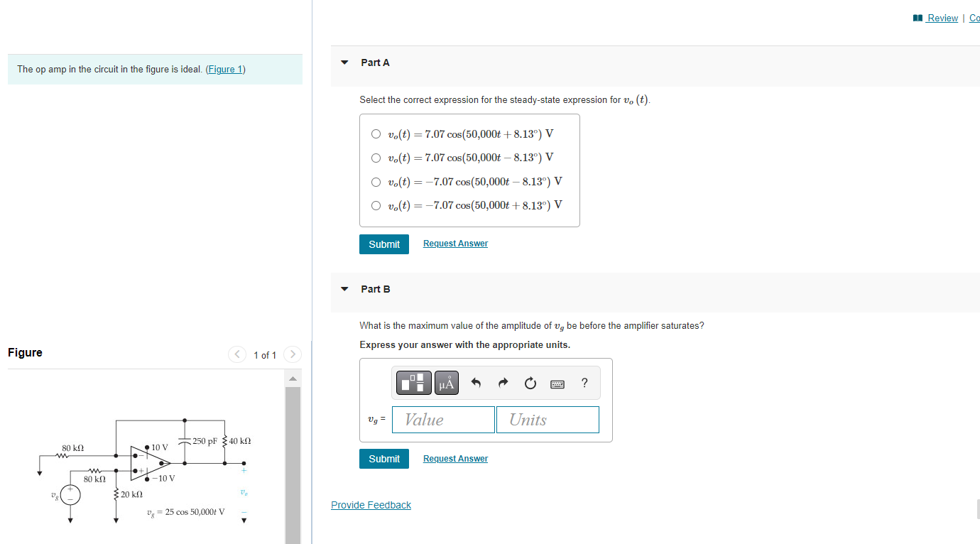The height and width of the screenshot is (544, 980).
Task: Click the figure panel scroll up arrow
Action: pyautogui.click(x=293, y=379)
